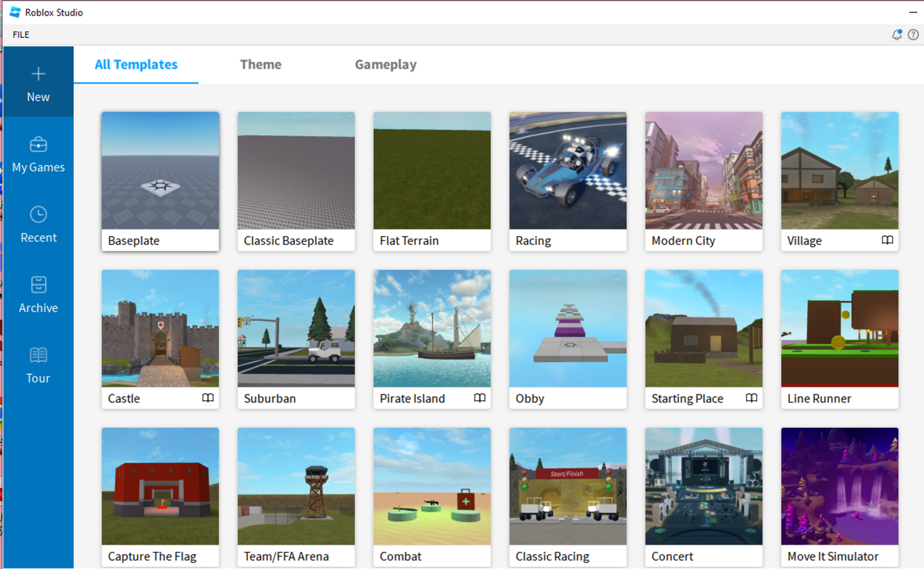Open the Archive box icon
Viewport: 924px width, 569px height.
tap(38, 284)
